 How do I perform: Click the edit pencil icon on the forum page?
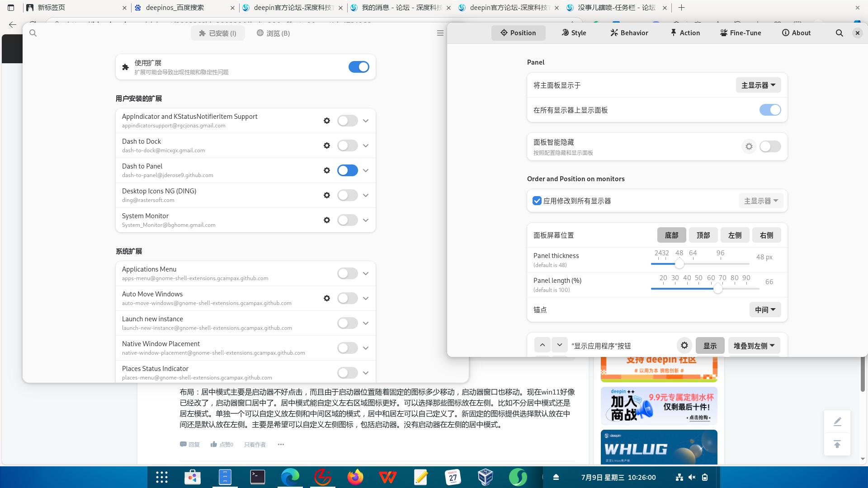(x=837, y=422)
